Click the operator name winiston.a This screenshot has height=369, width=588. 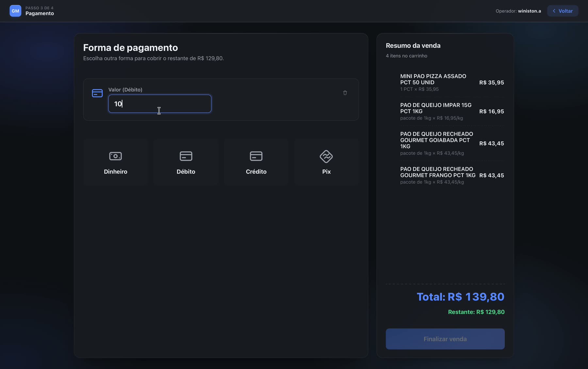529,11
